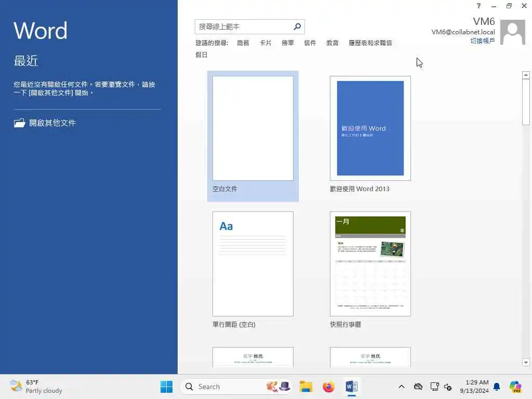Open the 歡迎使用 Word 2013 template
The width and height of the screenshot is (532, 399).
click(x=370, y=135)
